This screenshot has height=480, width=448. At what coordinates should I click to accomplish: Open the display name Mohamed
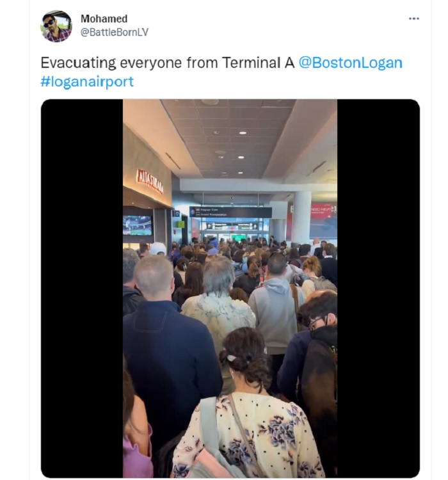[x=104, y=19]
